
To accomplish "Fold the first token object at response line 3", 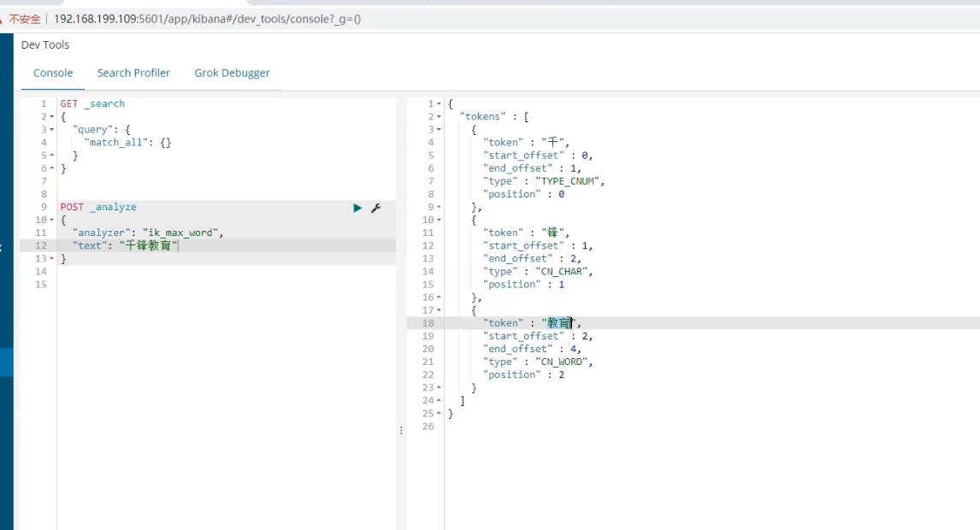I will tap(440, 130).
